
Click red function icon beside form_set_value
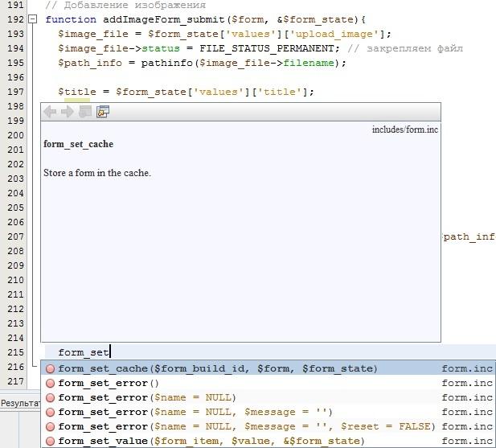click(x=50, y=441)
